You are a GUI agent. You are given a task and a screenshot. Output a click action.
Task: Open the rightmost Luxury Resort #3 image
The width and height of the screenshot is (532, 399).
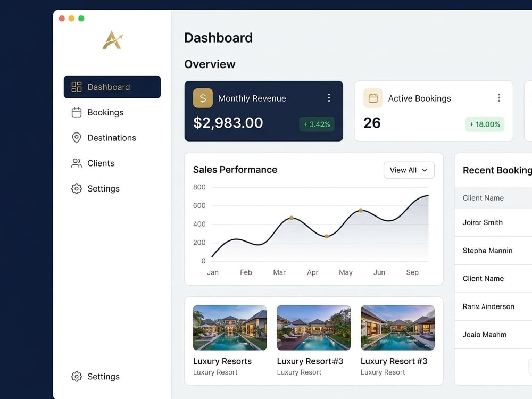click(397, 327)
